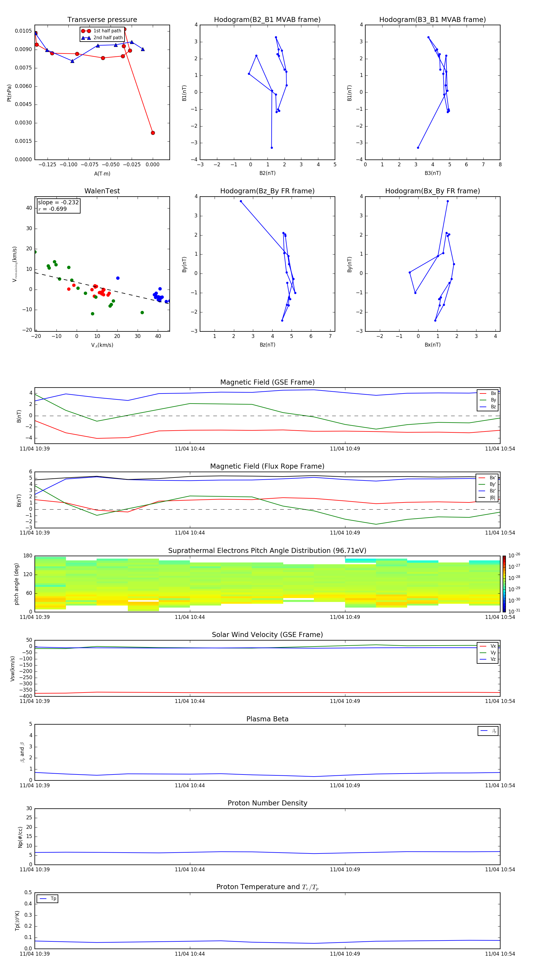Click the 'Hodogram(Bx_By FR frame)' title

[x=432, y=191]
